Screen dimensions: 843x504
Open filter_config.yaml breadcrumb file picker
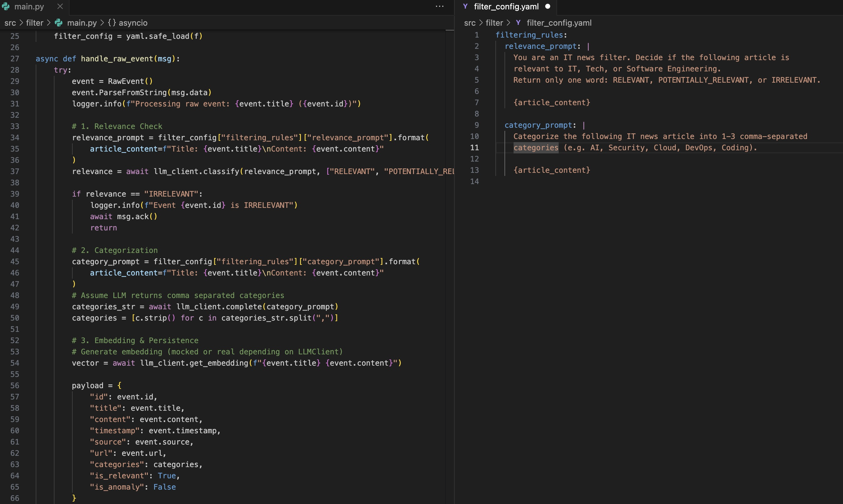(559, 23)
